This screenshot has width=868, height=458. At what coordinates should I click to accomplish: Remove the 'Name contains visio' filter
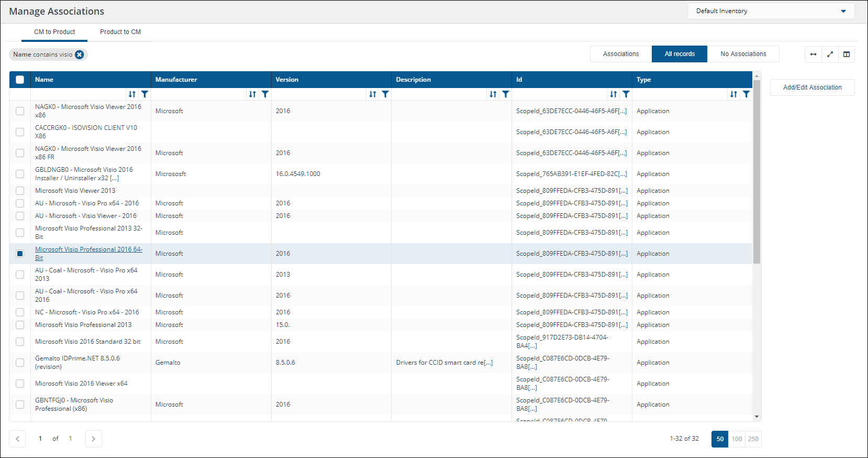point(80,54)
